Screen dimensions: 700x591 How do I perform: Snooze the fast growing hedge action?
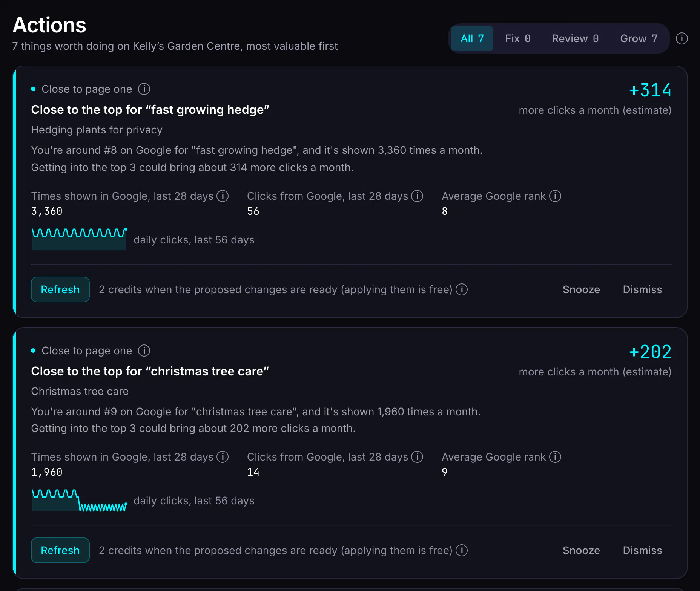coord(581,289)
